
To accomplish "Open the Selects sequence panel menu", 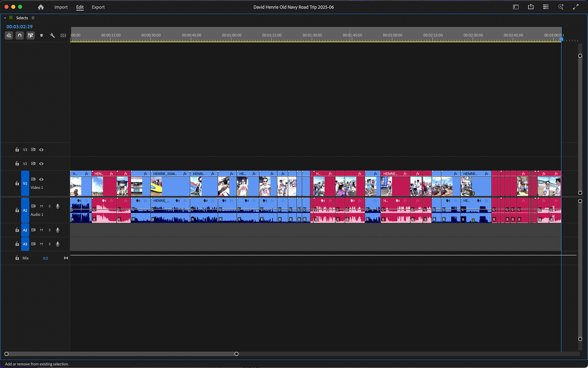I will 33,18.
